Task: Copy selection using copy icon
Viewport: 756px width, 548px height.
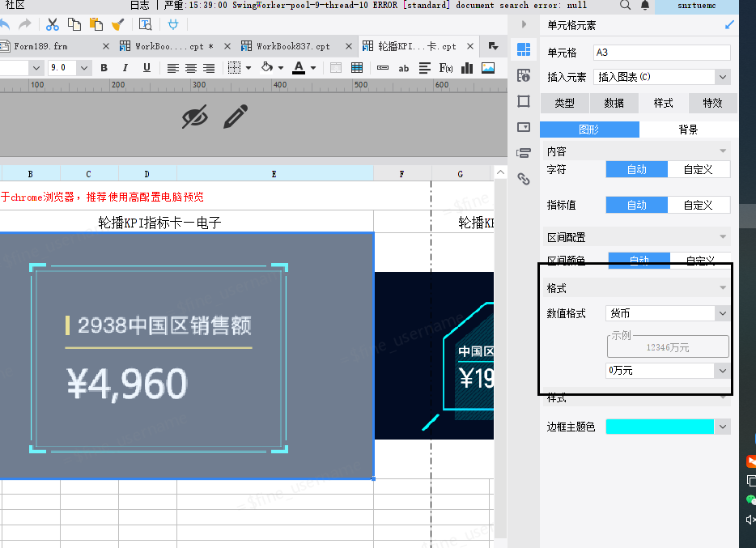Action: (74, 24)
